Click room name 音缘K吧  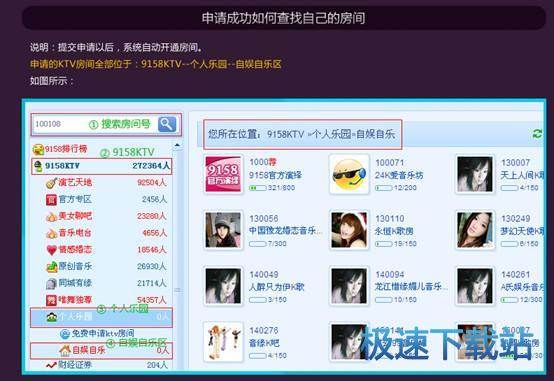point(264,343)
